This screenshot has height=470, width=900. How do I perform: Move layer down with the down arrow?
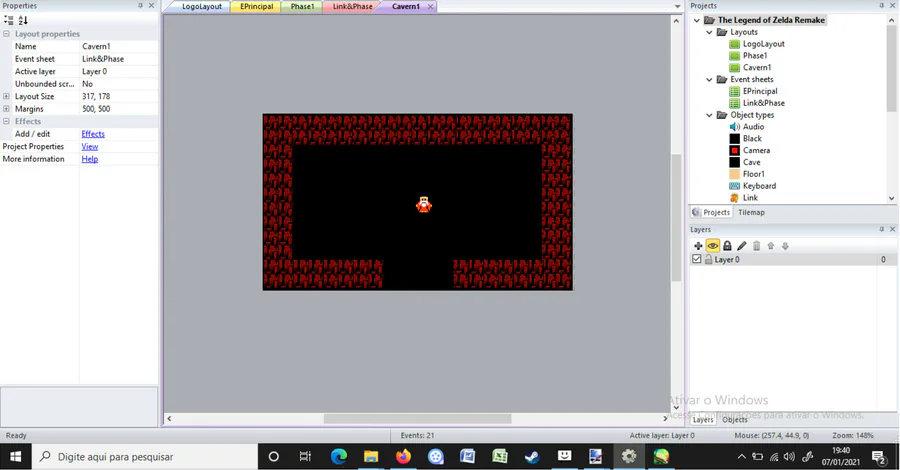click(x=785, y=246)
